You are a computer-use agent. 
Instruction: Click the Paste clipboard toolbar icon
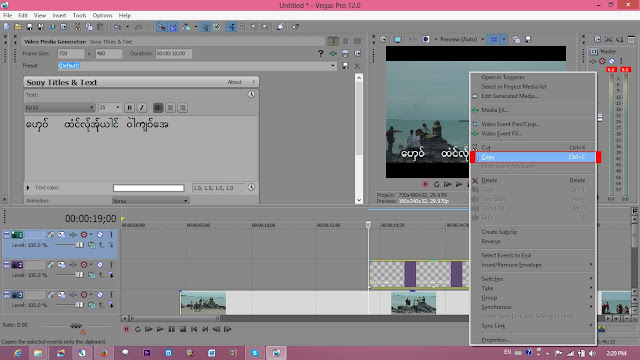tap(100, 27)
